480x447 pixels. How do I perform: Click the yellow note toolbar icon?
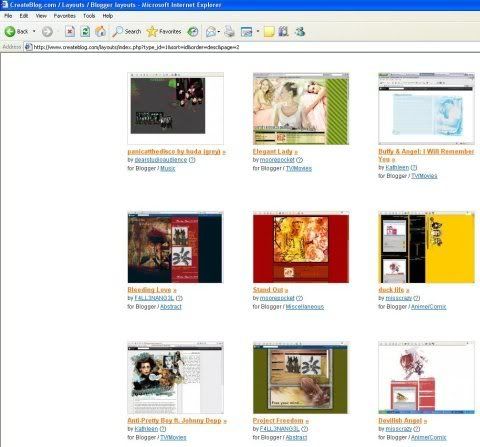269,32
